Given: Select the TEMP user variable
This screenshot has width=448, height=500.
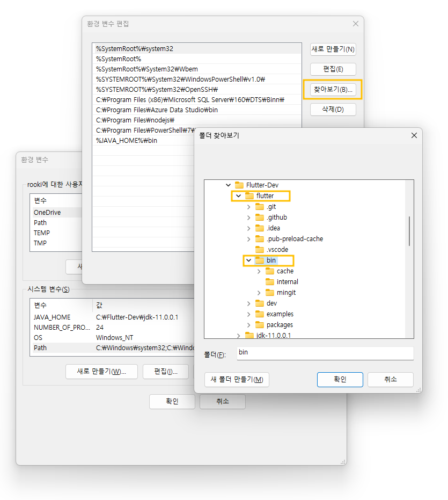Looking at the screenshot, I should click(56, 233).
